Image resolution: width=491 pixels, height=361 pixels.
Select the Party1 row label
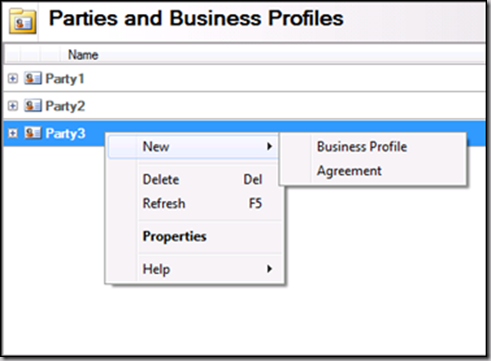click(65, 79)
